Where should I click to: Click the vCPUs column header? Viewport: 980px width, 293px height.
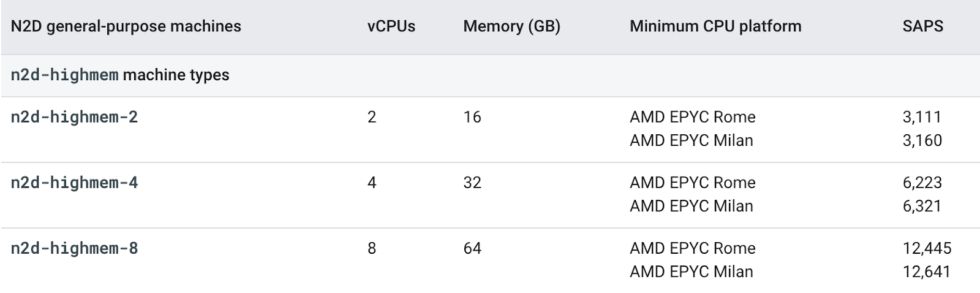click(x=391, y=26)
